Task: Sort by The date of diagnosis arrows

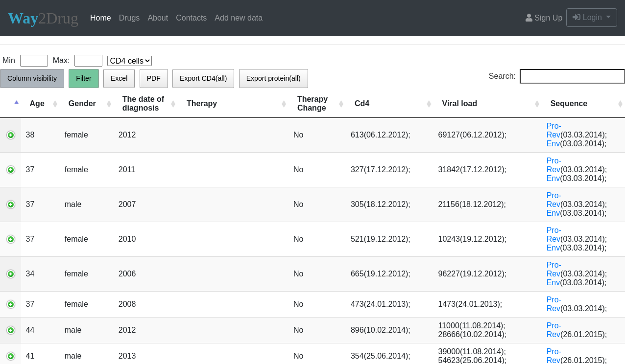Action: (x=173, y=104)
